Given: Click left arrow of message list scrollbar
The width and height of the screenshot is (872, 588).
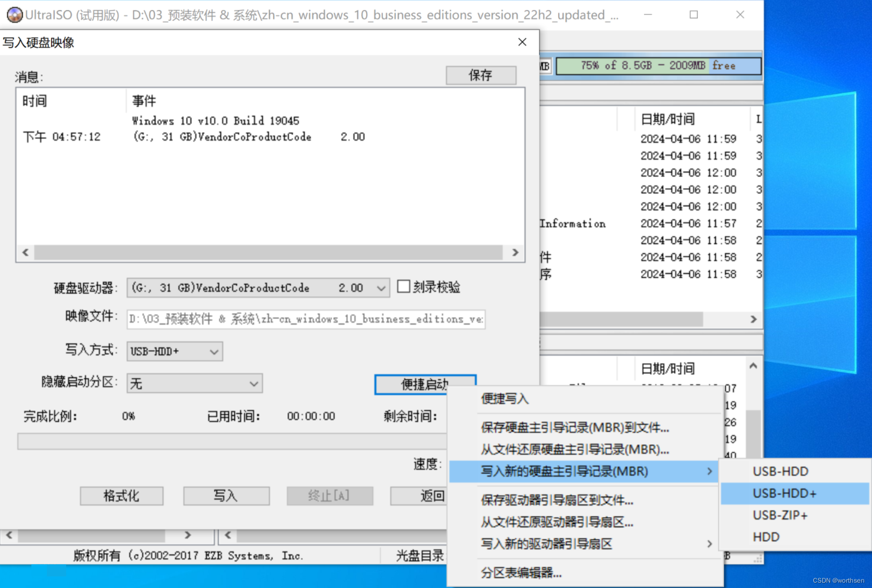Looking at the screenshot, I should coord(26,252).
